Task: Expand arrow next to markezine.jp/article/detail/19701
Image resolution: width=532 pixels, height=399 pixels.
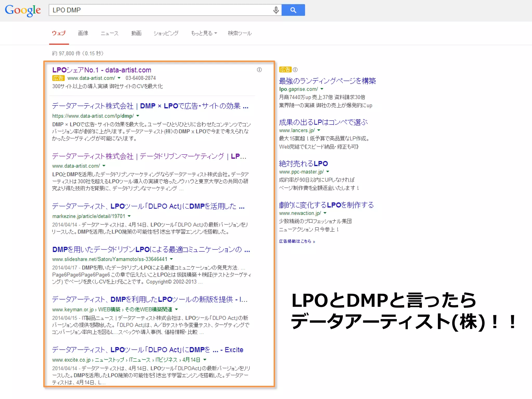Action: pos(129,216)
